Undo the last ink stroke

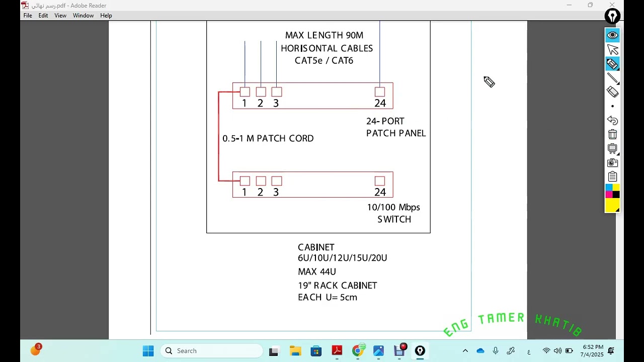[612, 121]
